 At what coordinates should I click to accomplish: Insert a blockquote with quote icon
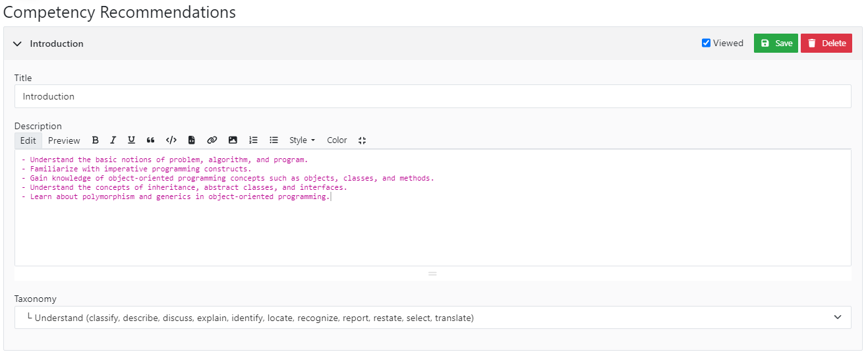(151, 140)
